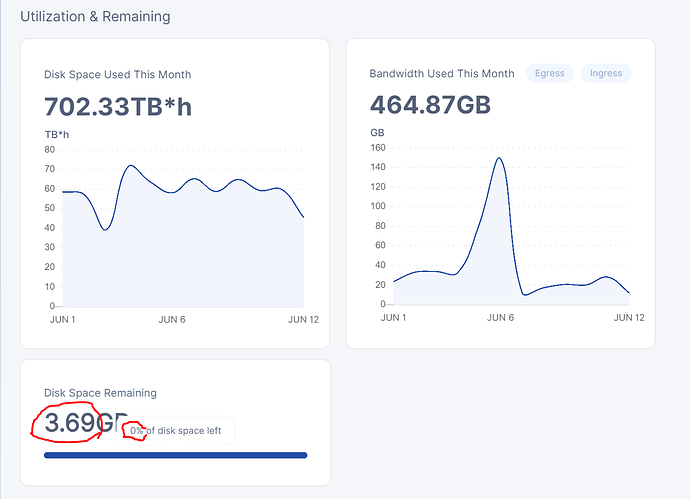
Task: Click the GB axis unit label on bandwidth chart
Action: coord(377,132)
